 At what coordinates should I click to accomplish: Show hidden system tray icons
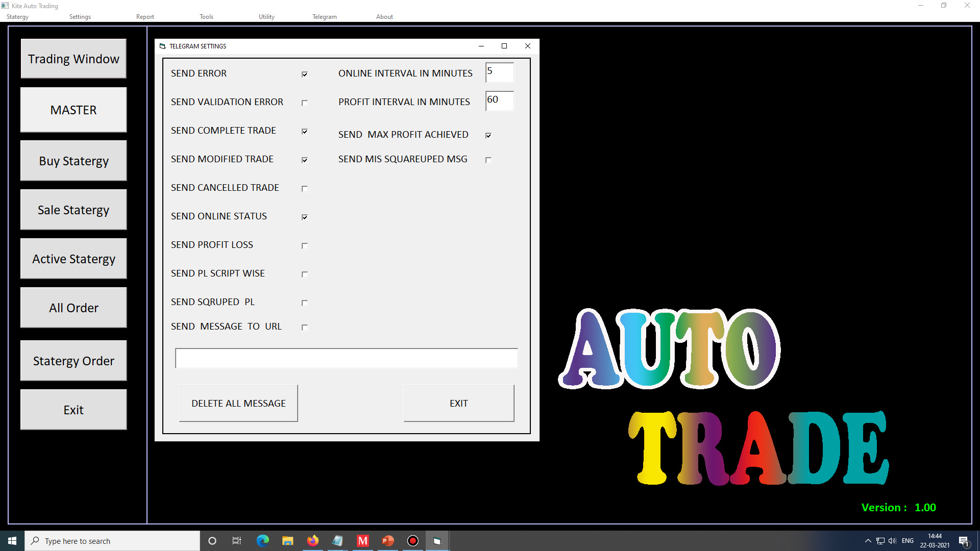pyautogui.click(x=868, y=541)
